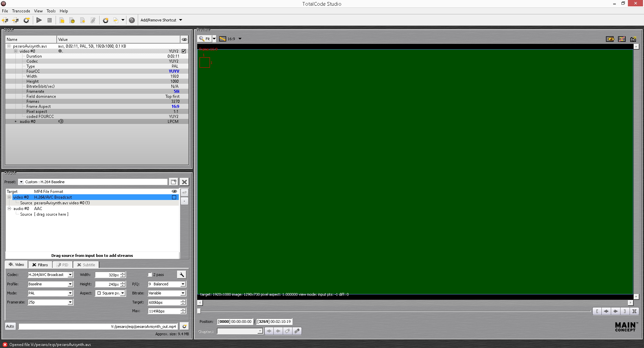The height and width of the screenshot is (348, 644).
Task: Click the output file path field
Action: tap(98, 326)
